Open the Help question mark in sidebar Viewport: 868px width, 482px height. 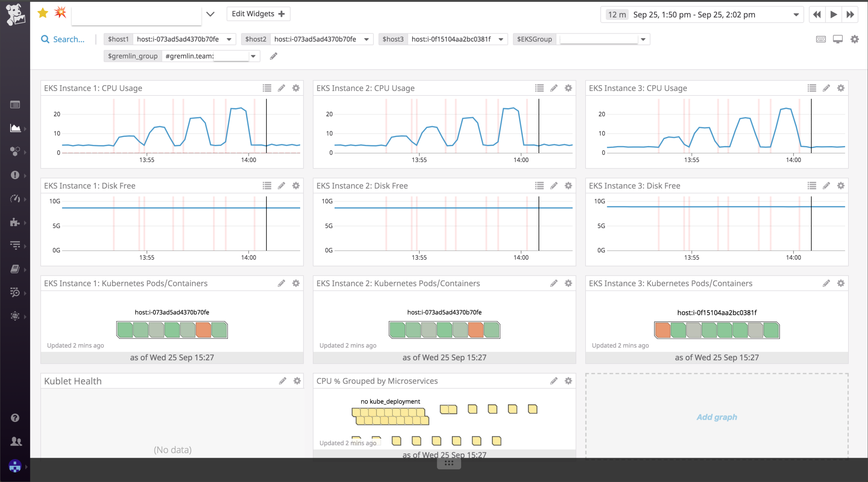[15, 418]
